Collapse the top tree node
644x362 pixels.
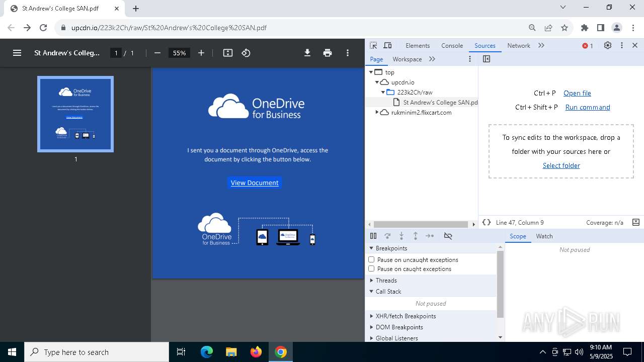371,72
